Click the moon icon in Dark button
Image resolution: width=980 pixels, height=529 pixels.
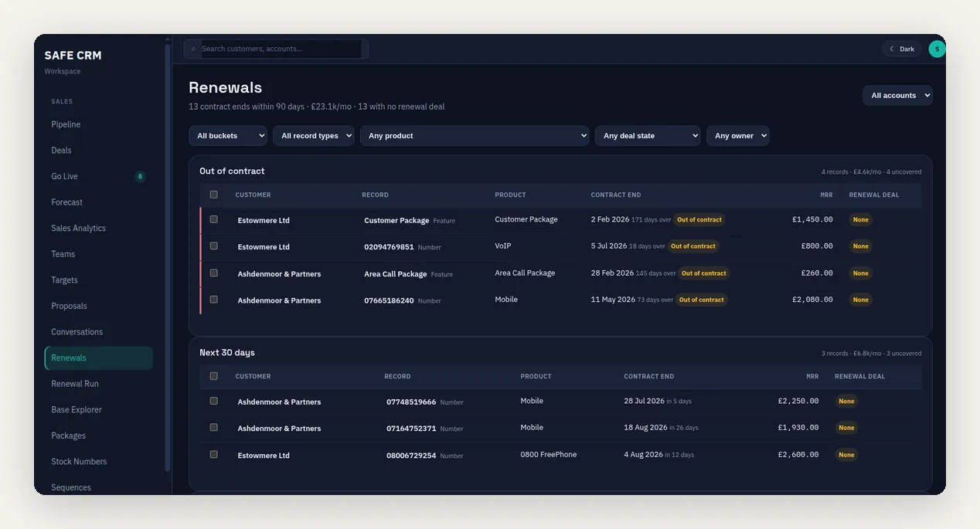tap(892, 49)
